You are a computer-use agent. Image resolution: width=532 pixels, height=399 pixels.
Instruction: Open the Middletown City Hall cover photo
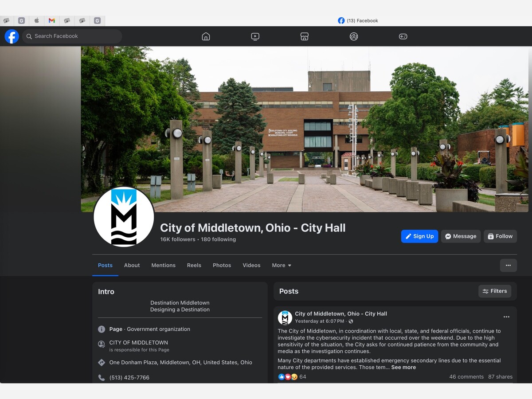pos(305,129)
